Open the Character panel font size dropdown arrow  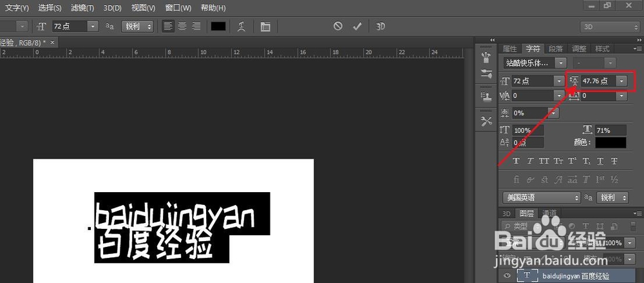point(559,81)
